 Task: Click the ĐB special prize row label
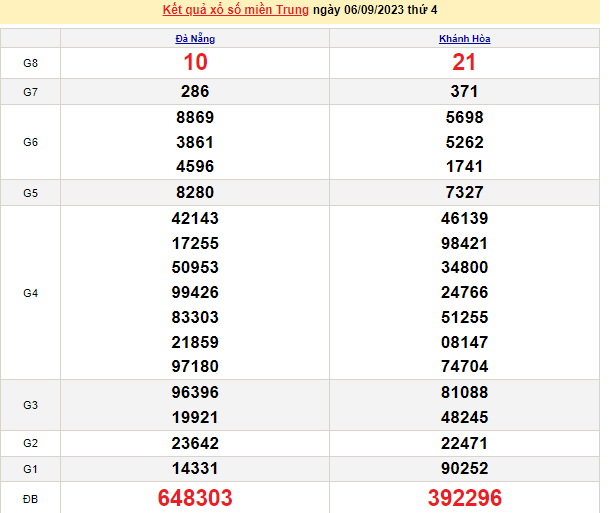click(x=30, y=498)
